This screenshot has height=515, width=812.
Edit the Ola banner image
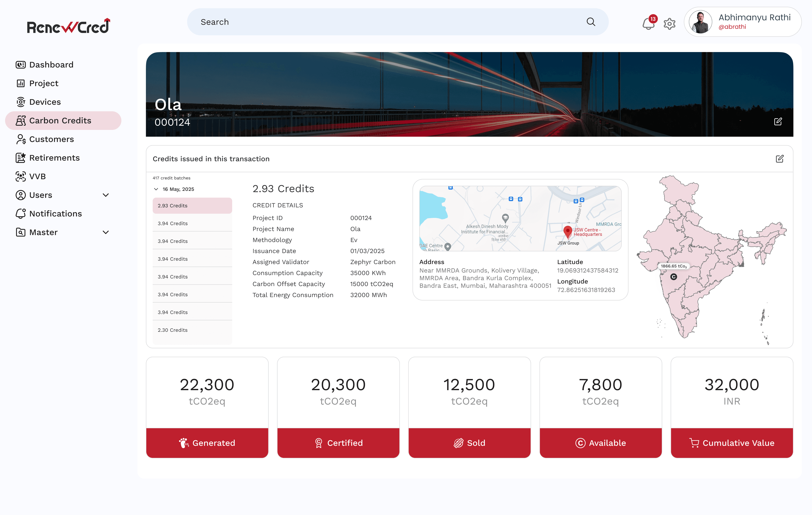pyautogui.click(x=778, y=121)
